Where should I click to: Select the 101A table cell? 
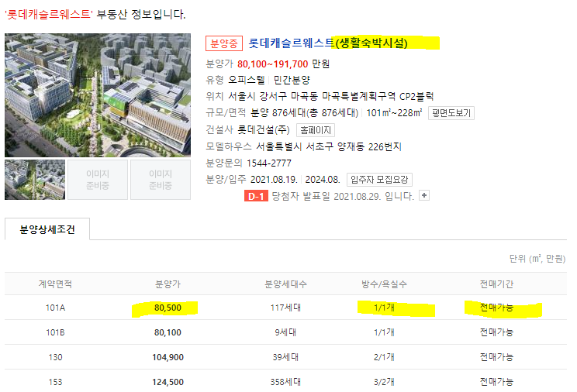click(x=55, y=308)
